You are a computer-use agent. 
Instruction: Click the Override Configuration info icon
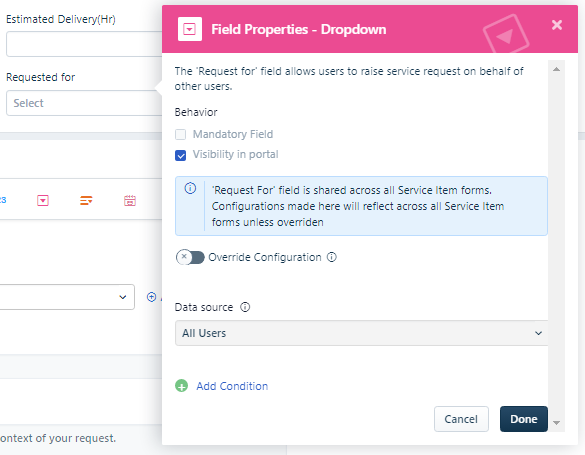(x=332, y=257)
